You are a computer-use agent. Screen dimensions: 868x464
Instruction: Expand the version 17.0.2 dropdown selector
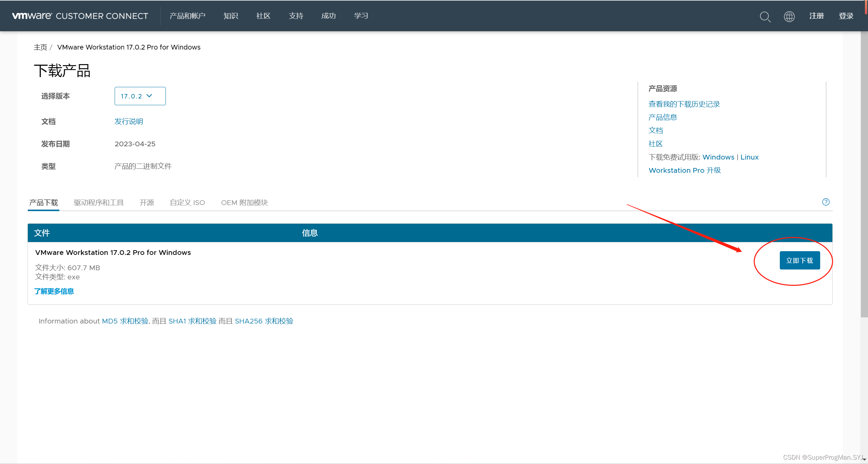click(x=139, y=96)
